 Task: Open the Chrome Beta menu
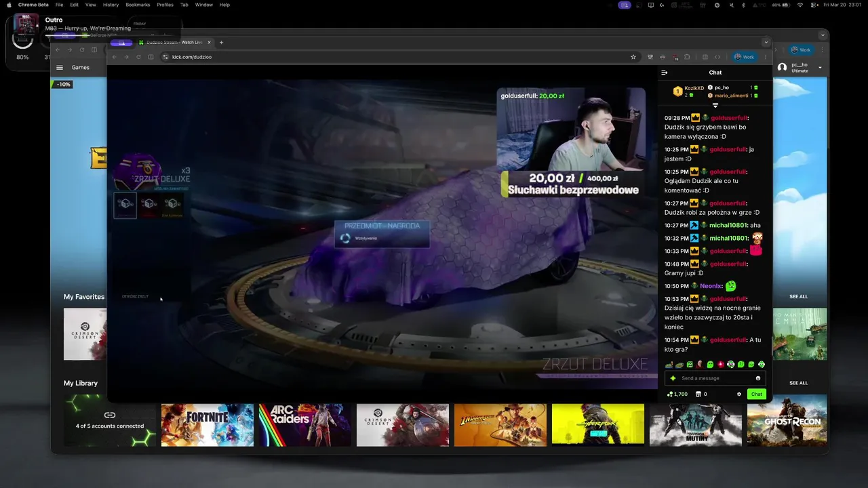coord(33,5)
